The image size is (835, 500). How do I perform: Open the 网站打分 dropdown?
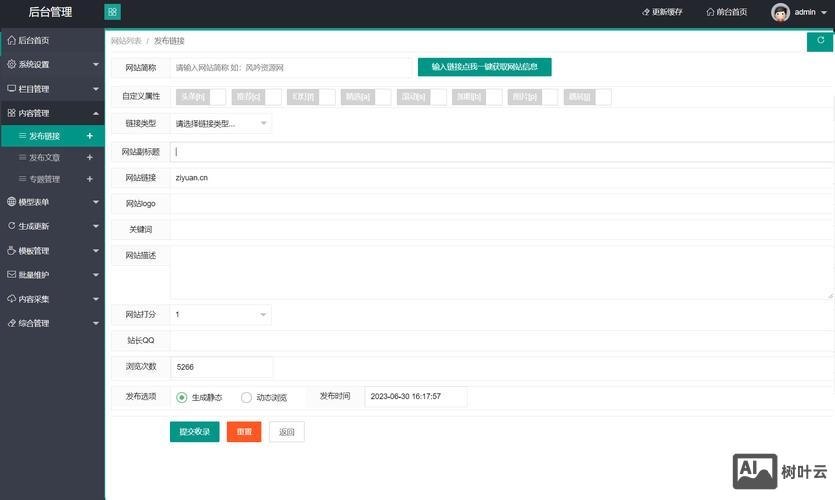tap(220, 315)
